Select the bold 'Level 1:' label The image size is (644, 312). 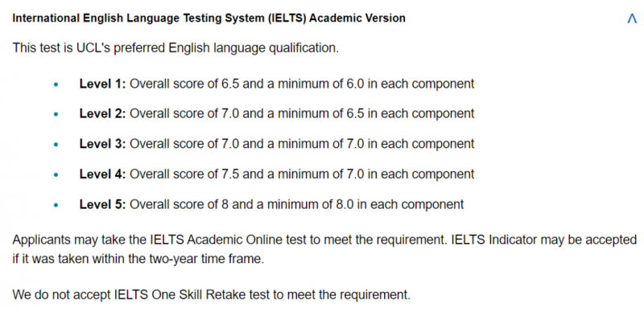(103, 84)
